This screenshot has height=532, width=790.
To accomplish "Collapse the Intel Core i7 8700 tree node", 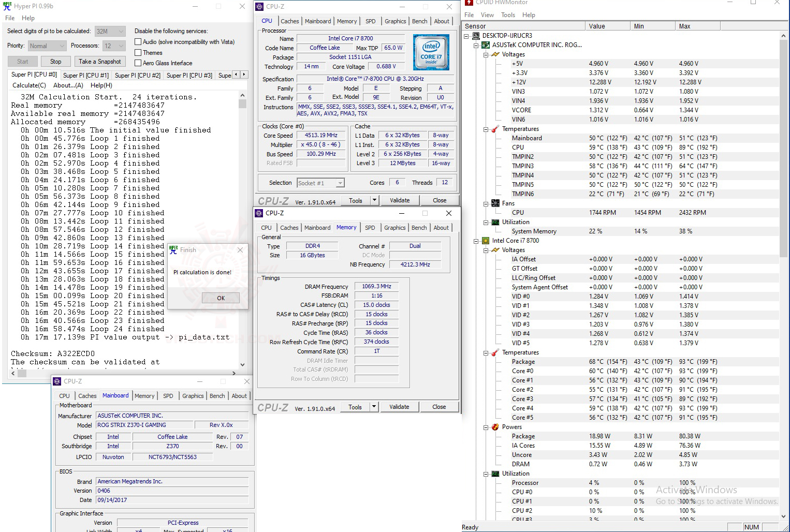I will 476,241.
